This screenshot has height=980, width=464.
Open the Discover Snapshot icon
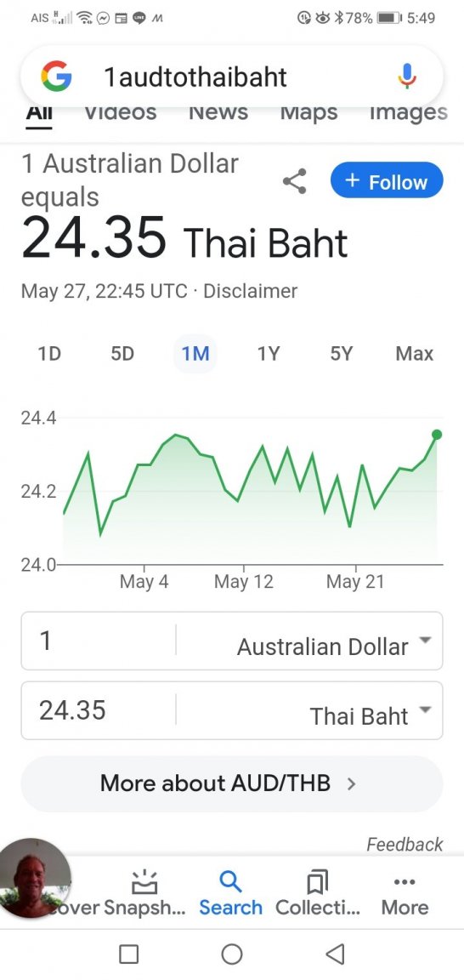coord(144,882)
